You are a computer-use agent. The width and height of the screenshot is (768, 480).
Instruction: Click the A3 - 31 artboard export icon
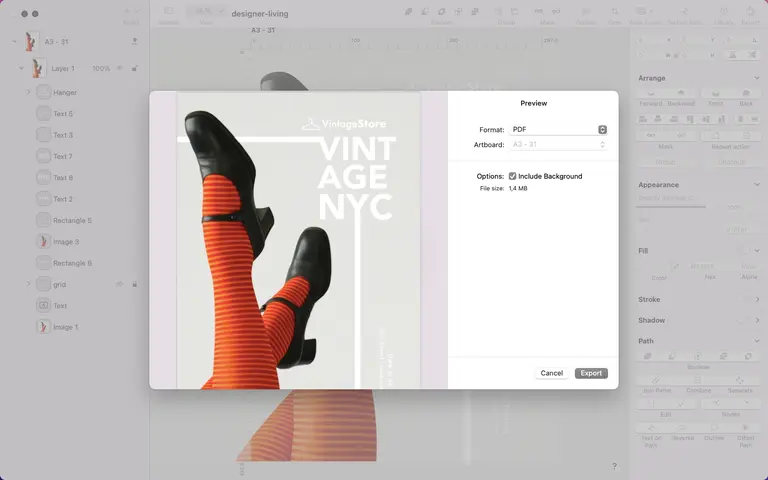[134, 42]
